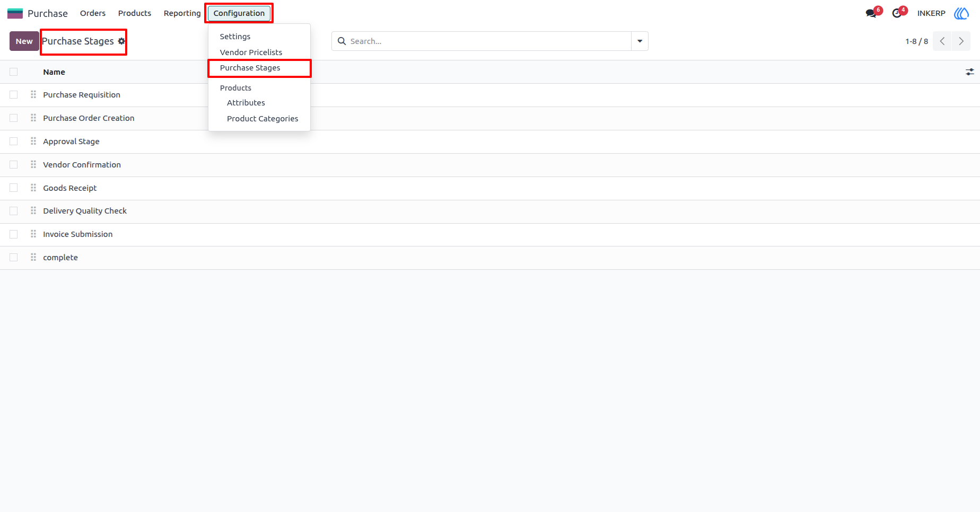Grab drag handle of Goods Receipt row
The image size is (980, 512).
tap(33, 188)
